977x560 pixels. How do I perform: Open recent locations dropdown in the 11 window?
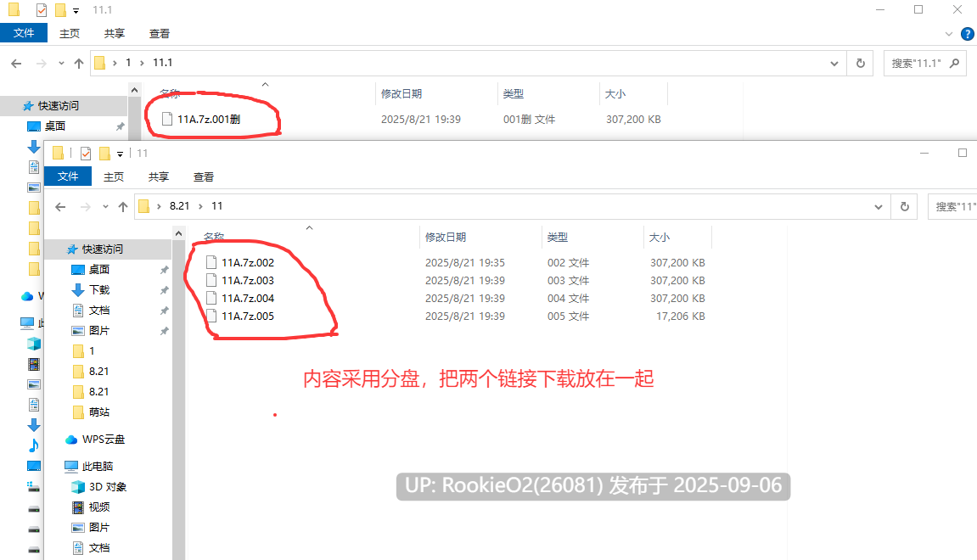coord(105,206)
